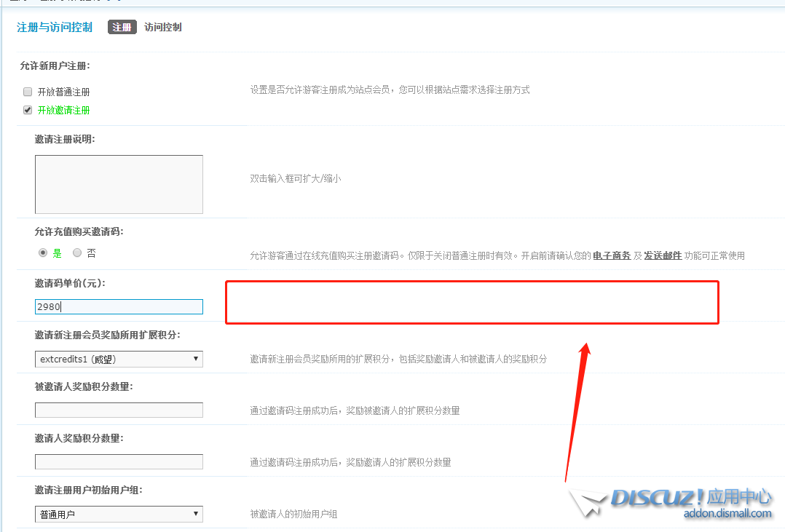Screen dimensions: 785x532
Task: Focus the 被邀请人奖励积分数量 input box
Action: pos(119,410)
